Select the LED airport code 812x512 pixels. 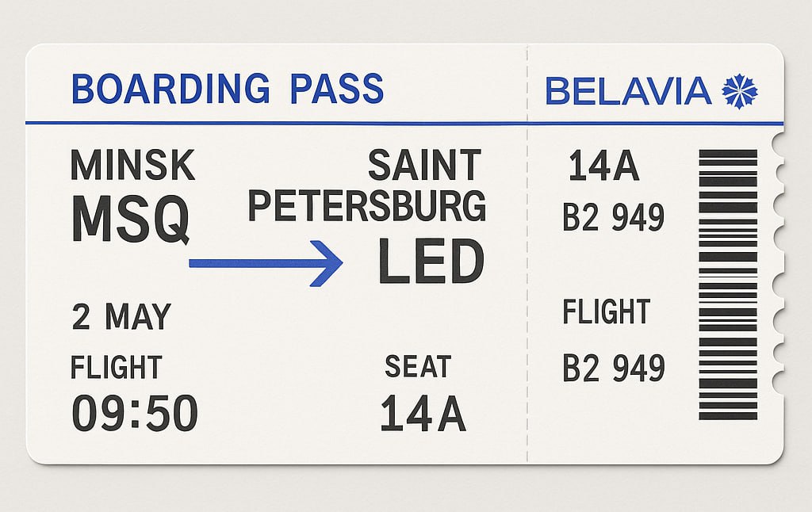tap(431, 262)
